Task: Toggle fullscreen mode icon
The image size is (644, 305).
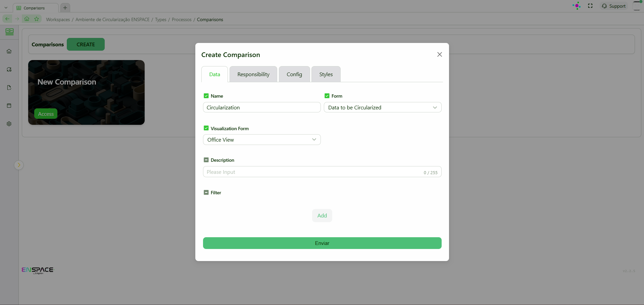Action: (x=590, y=6)
